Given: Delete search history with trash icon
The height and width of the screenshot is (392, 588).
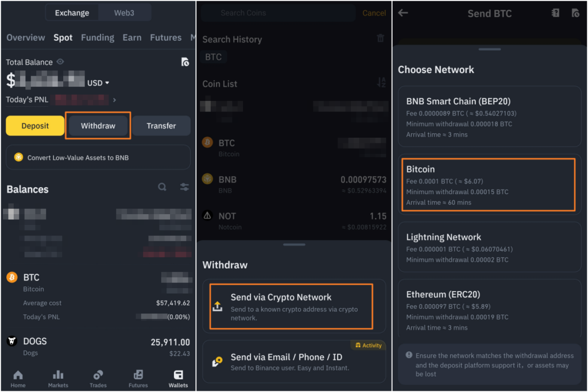Looking at the screenshot, I should [381, 38].
